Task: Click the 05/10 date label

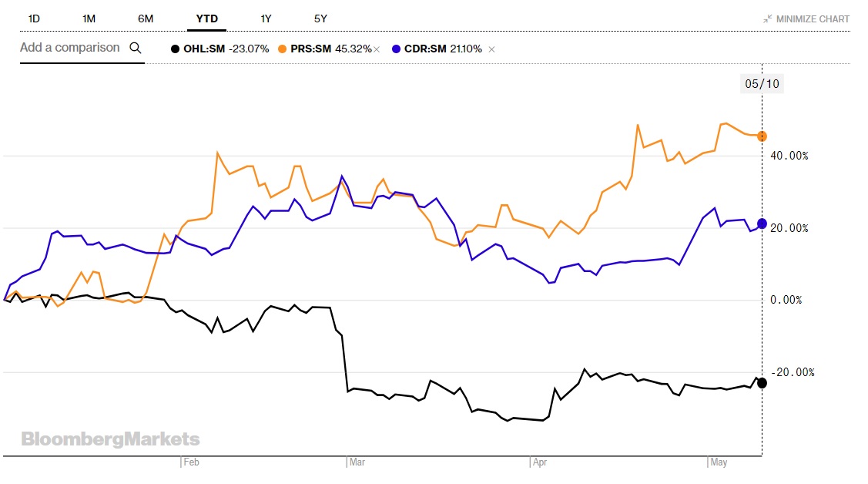Action: pos(762,83)
